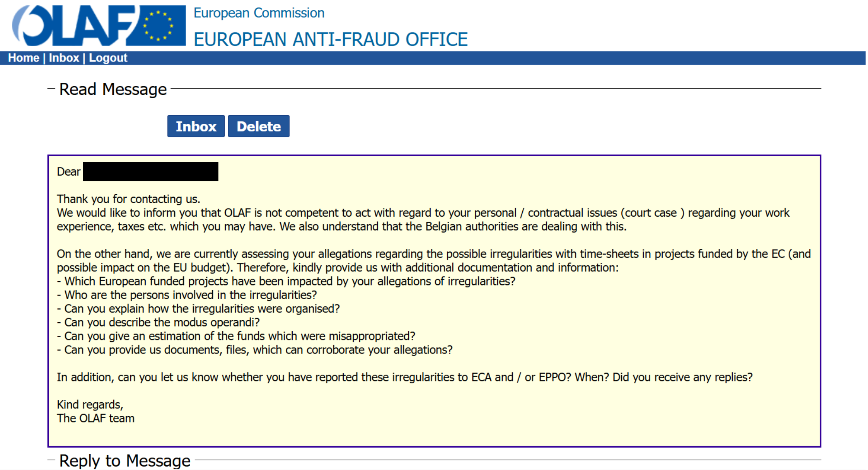Click the OLAF logo

click(99, 26)
